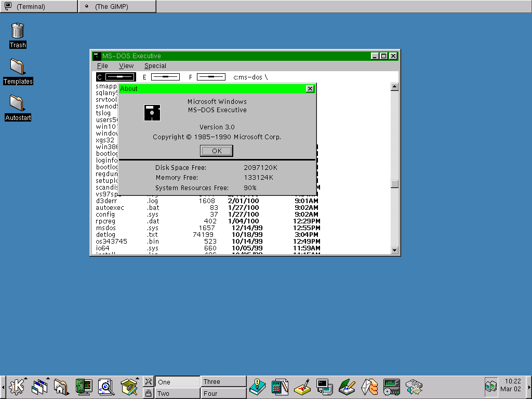Select the os343745 .bin file
This screenshot has height=399, width=532.
tap(208, 242)
